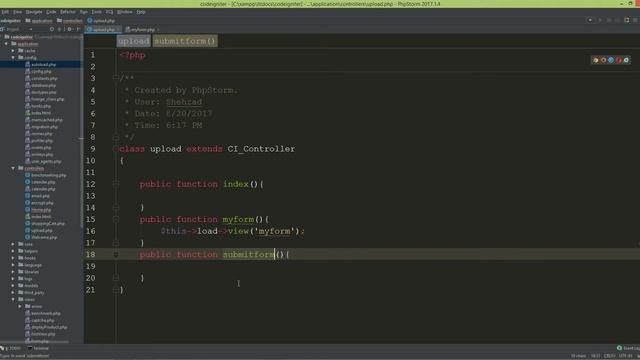The image size is (640, 360).
Task: Click the last browser icon in editor popup
Action: pos(627,60)
